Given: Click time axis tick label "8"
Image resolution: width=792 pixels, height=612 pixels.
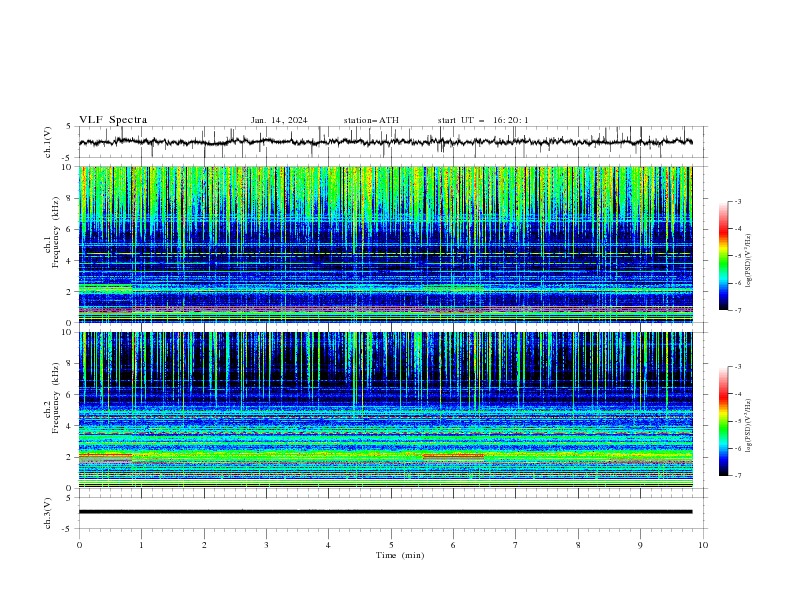Looking at the screenshot, I should pos(578,545).
